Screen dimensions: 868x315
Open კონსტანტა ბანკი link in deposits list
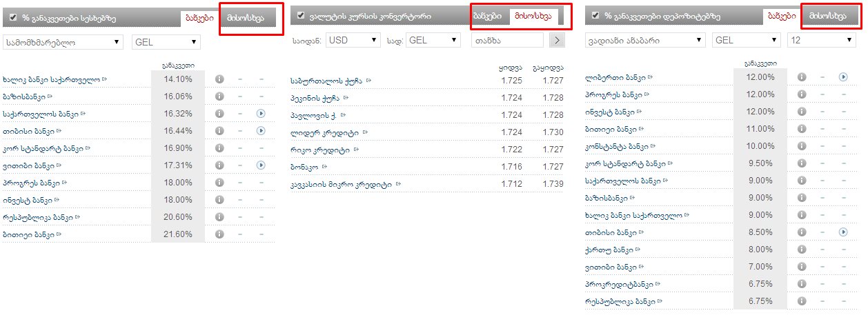pyautogui.click(x=618, y=146)
